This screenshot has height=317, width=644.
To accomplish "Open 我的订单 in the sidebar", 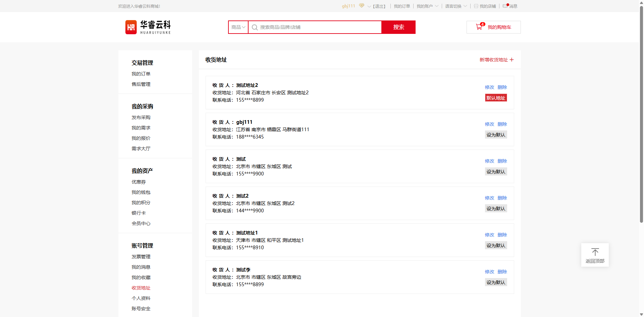I will click(x=141, y=74).
